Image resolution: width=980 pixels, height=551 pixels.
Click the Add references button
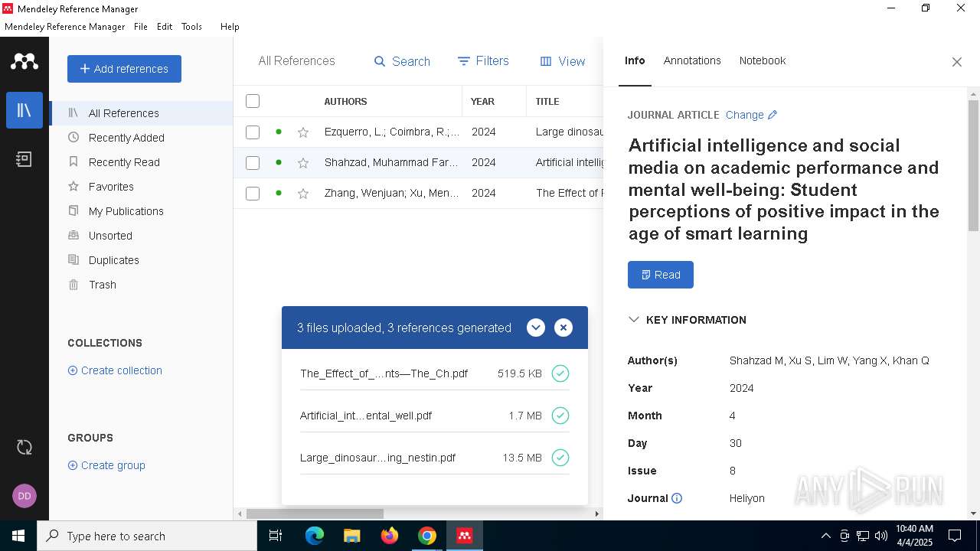click(x=124, y=69)
